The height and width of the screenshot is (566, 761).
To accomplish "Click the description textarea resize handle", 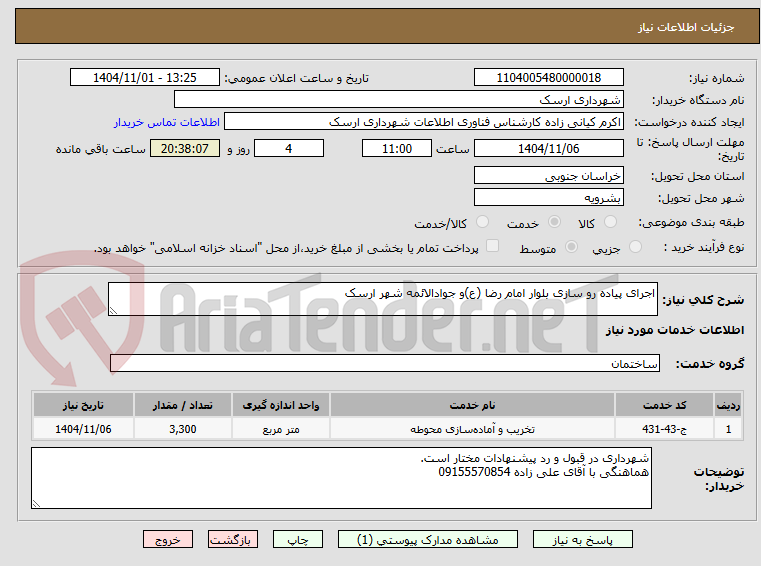I will (113, 311).
